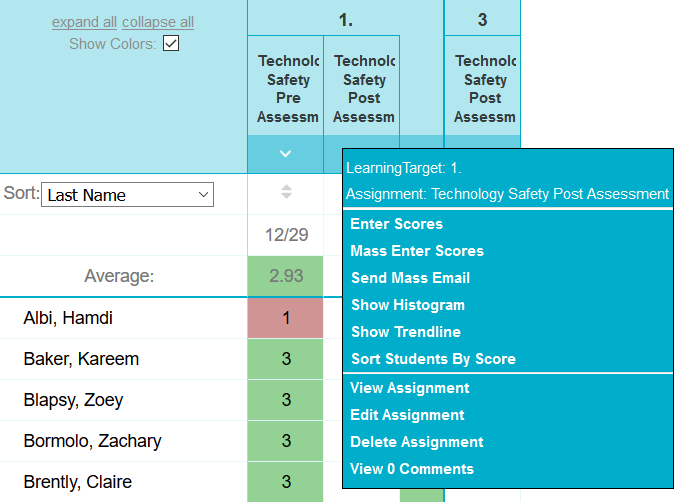Viewport: 682px width, 502px height.
Task: Select Delete Assignment menu item
Action: [416, 442]
